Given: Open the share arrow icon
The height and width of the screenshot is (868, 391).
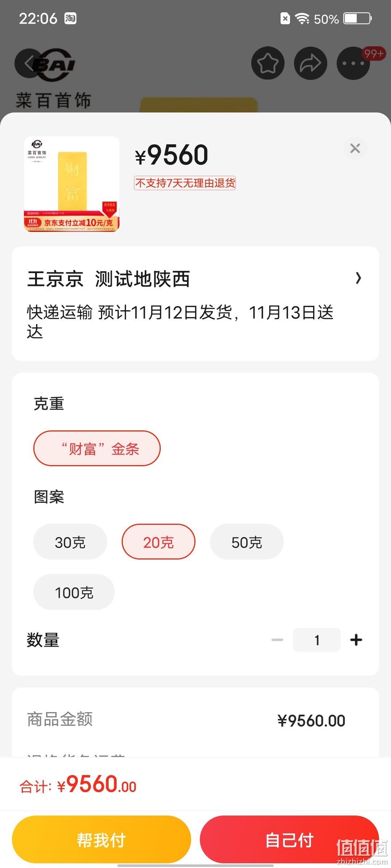Looking at the screenshot, I should [x=310, y=63].
